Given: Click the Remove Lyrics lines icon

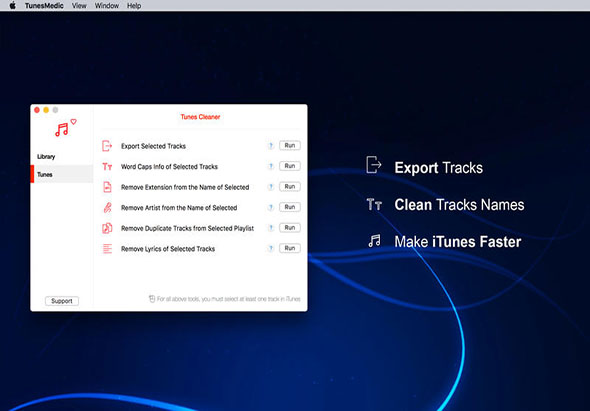Looking at the screenshot, I should [x=107, y=249].
